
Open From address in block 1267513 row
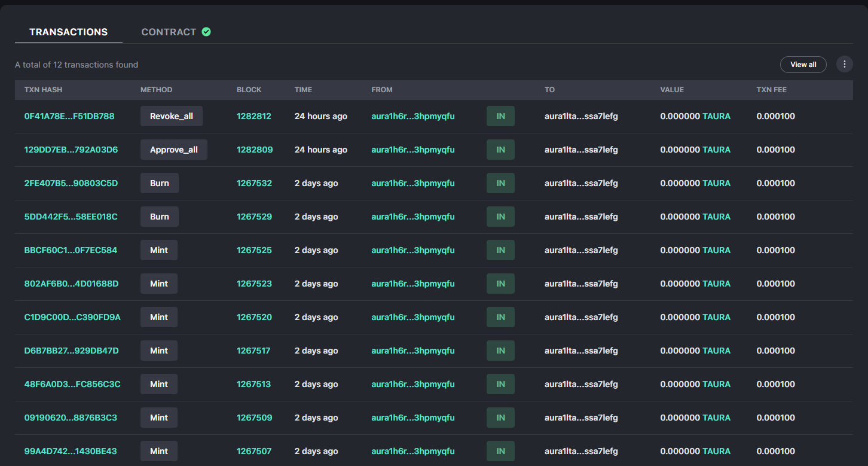(413, 384)
